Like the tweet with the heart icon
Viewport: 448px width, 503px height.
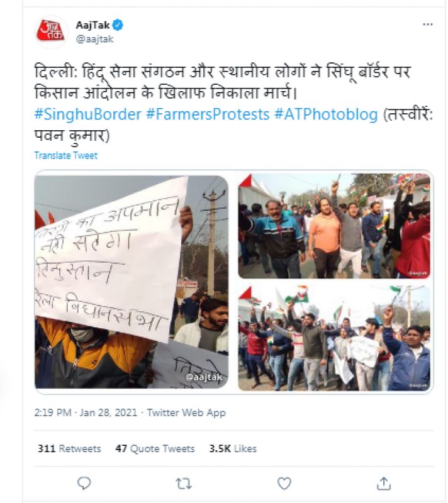coord(284,484)
